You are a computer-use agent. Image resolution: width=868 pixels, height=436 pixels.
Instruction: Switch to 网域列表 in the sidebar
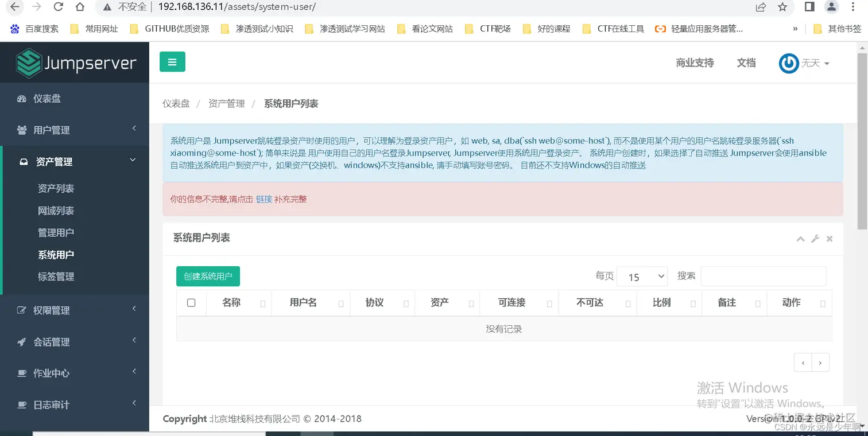56,210
